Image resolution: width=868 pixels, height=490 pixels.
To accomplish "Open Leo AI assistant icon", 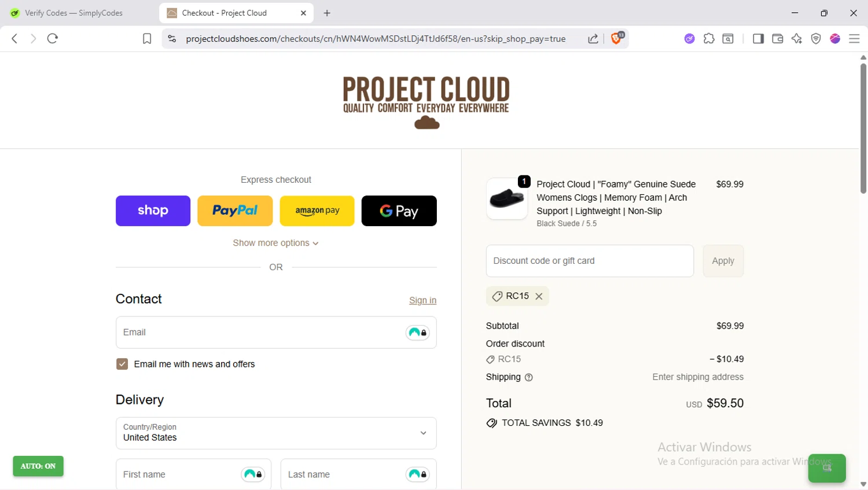I will click(797, 39).
